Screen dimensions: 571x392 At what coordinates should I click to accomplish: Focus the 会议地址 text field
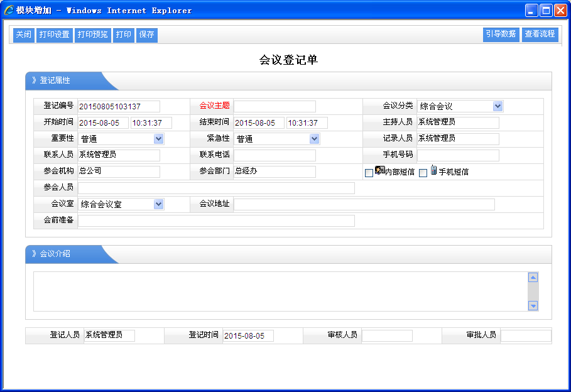364,204
